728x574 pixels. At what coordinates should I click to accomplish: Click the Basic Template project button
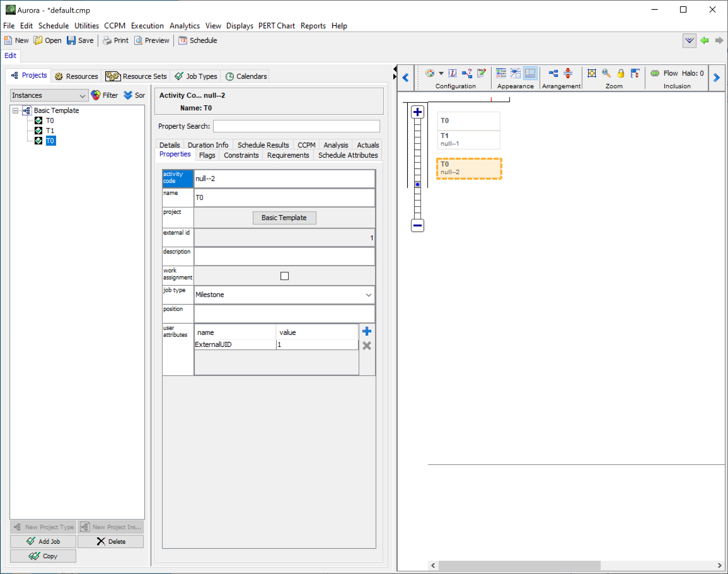(x=284, y=218)
